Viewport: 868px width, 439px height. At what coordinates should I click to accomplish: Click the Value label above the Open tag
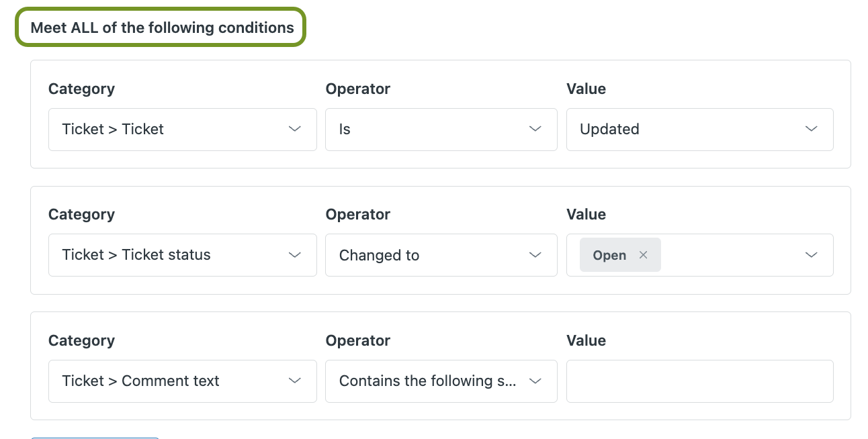[586, 214]
